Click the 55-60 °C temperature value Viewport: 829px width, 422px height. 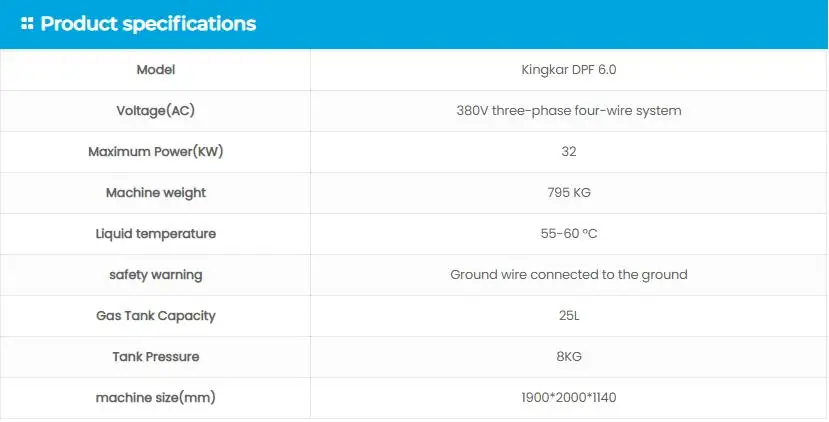(569, 234)
